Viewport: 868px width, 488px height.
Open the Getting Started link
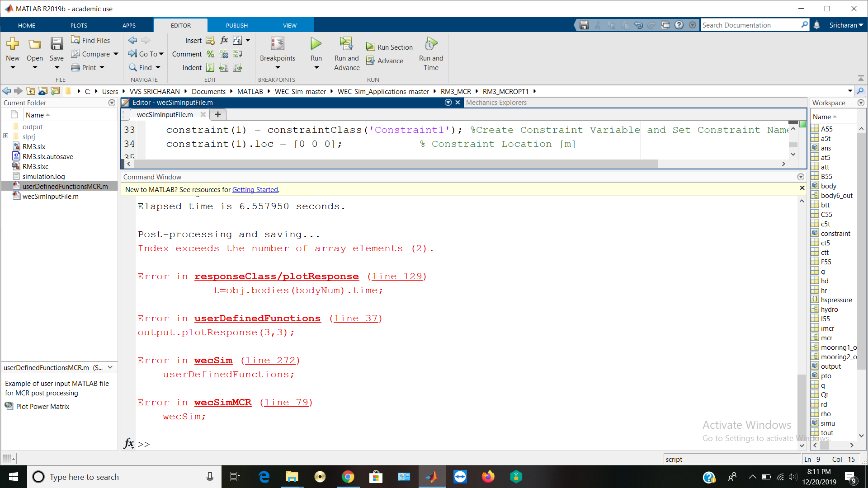pyautogui.click(x=255, y=189)
